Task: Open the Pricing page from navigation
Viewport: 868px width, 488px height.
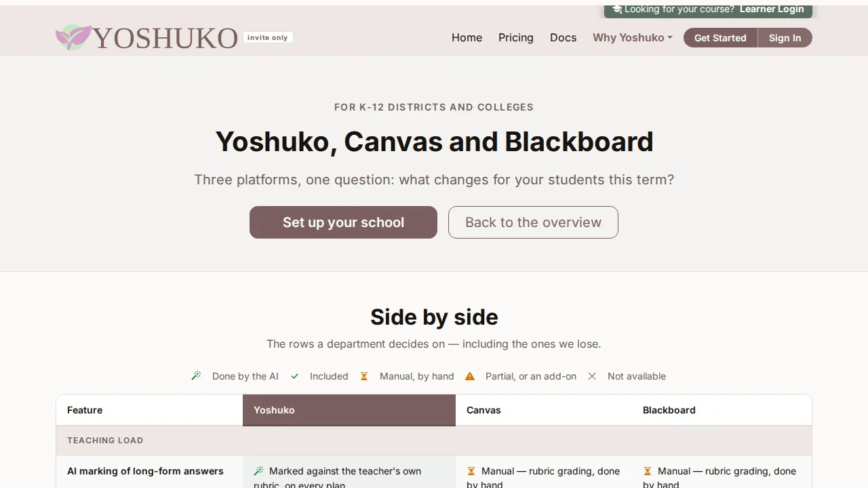Action: point(516,38)
